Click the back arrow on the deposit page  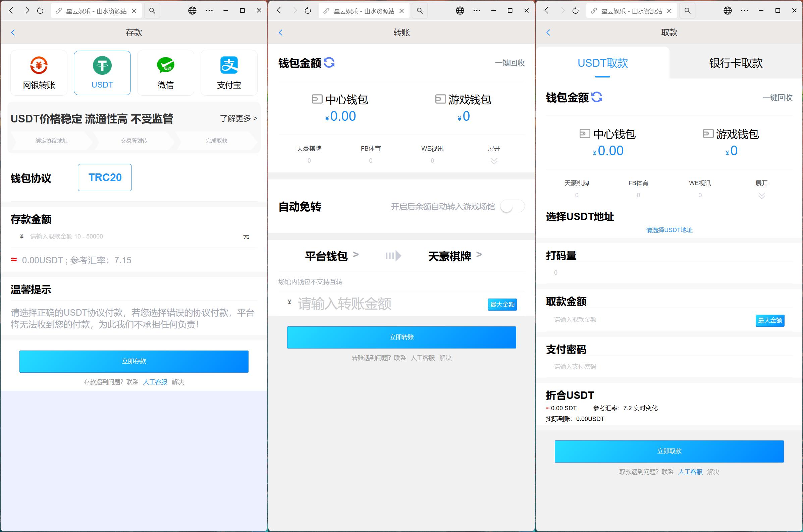pos(13,32)
